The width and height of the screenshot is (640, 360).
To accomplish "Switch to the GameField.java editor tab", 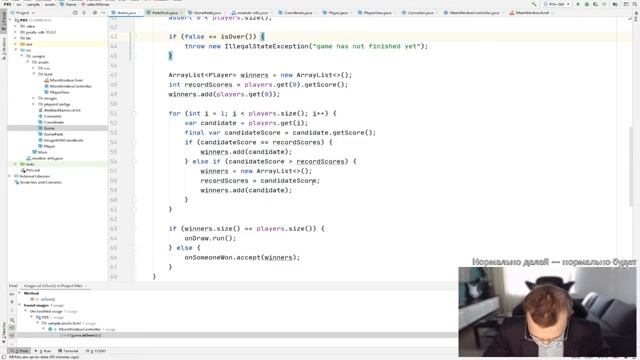I will tap(207, 13).
